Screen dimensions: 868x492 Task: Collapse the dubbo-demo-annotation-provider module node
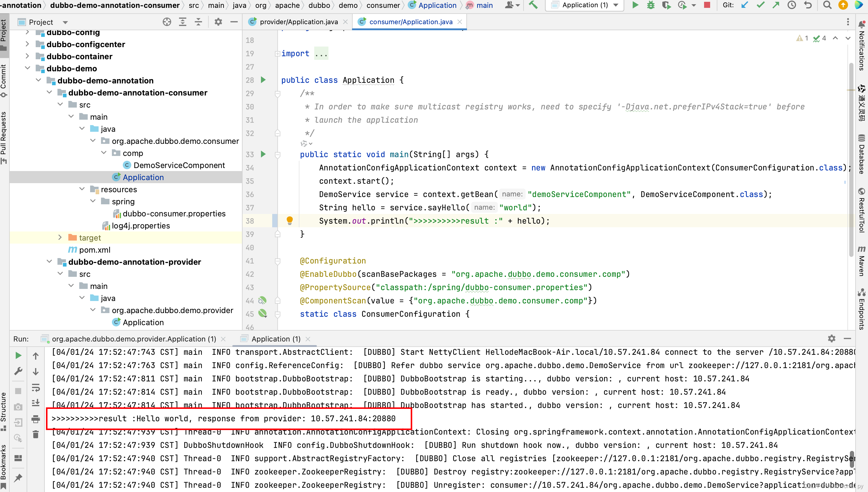49,261
